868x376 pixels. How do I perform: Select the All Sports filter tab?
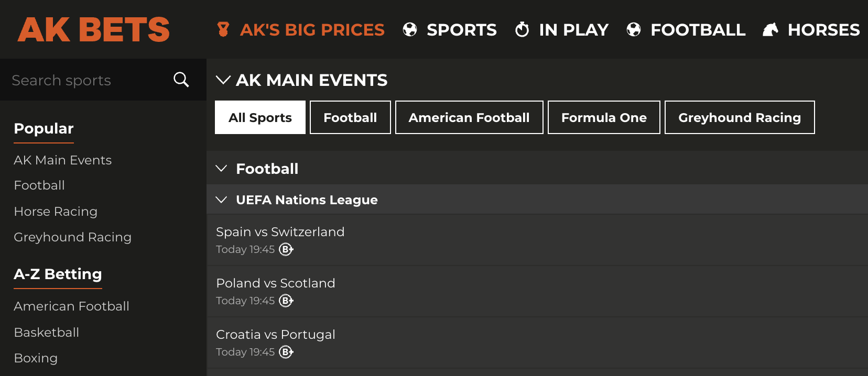[x=260, y=117]
